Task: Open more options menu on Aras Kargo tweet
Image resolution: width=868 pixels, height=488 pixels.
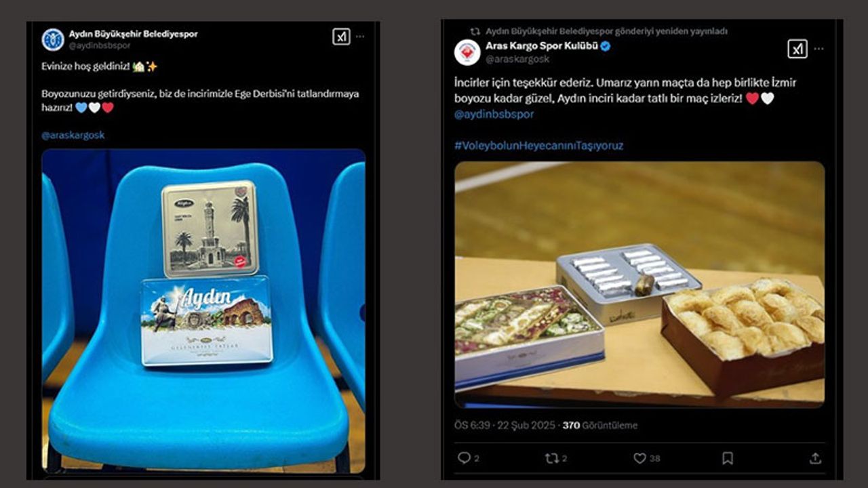Action: click(819, 49)
